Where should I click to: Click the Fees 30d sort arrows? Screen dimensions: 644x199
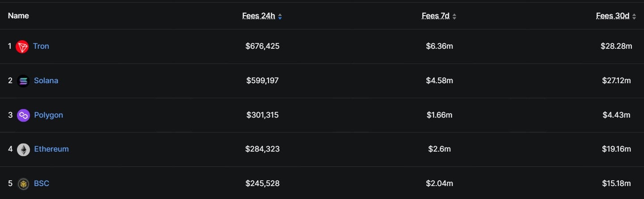click(634, 17)
